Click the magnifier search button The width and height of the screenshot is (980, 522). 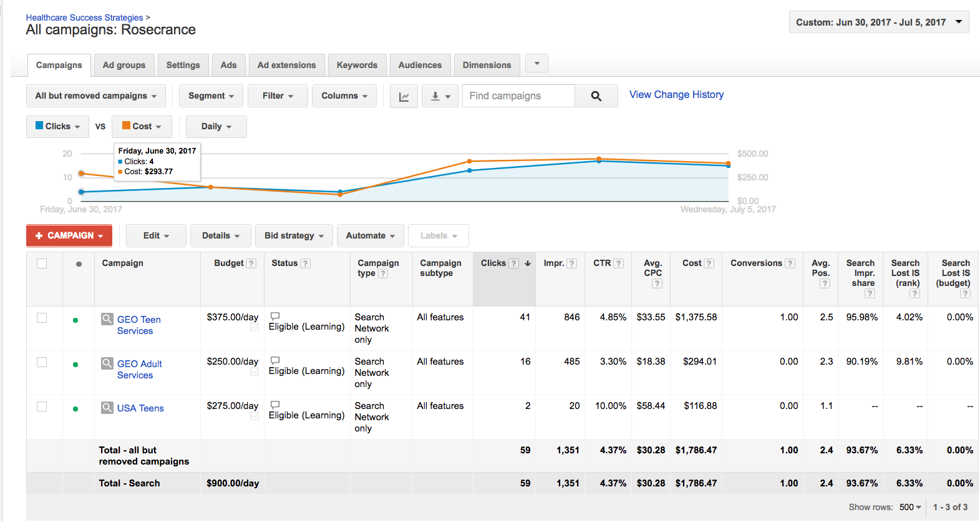[x=596, y=96]
